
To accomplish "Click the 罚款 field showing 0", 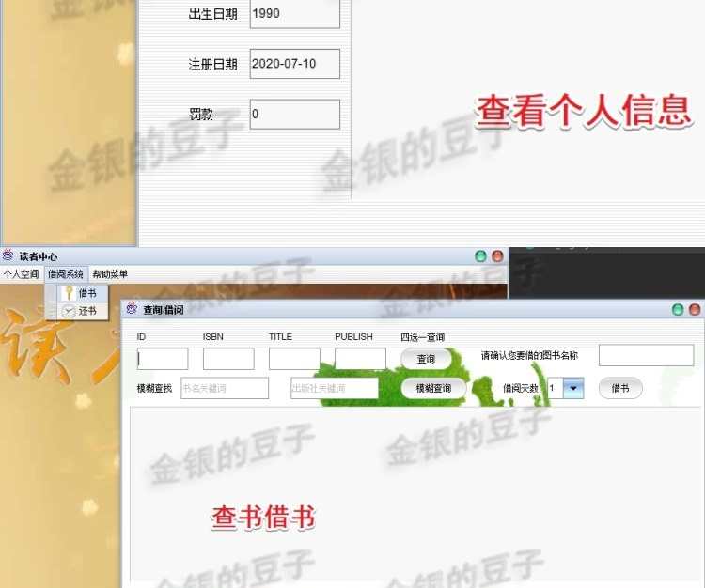I will [295, 114].
